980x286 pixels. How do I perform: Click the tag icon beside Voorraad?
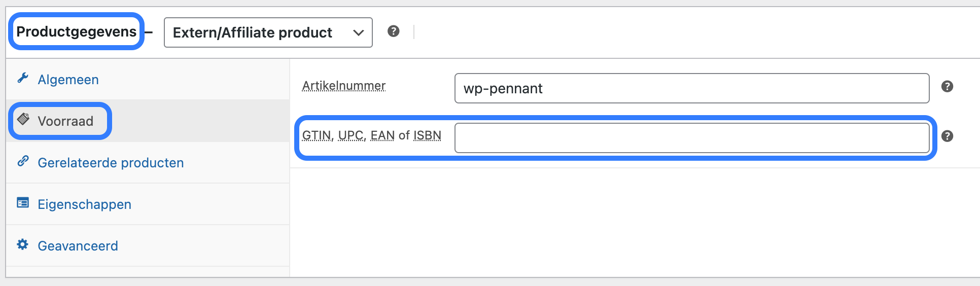pos(23,119)
